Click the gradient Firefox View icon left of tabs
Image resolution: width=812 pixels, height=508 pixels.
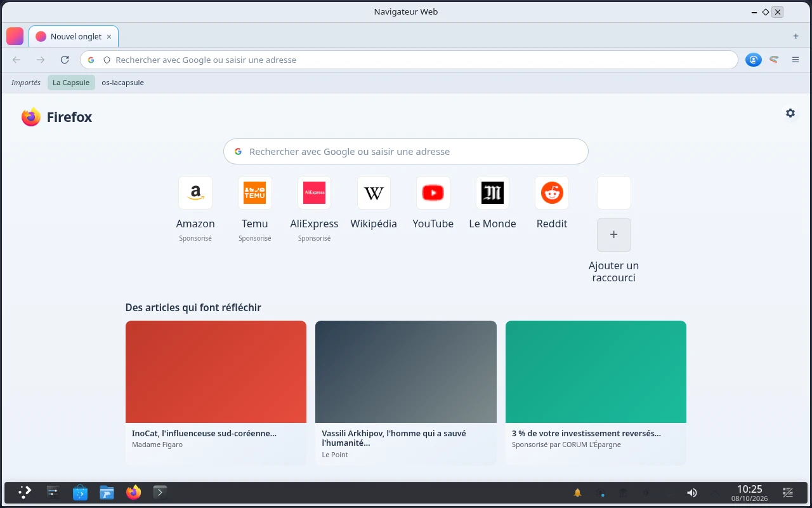pos(15,36)
